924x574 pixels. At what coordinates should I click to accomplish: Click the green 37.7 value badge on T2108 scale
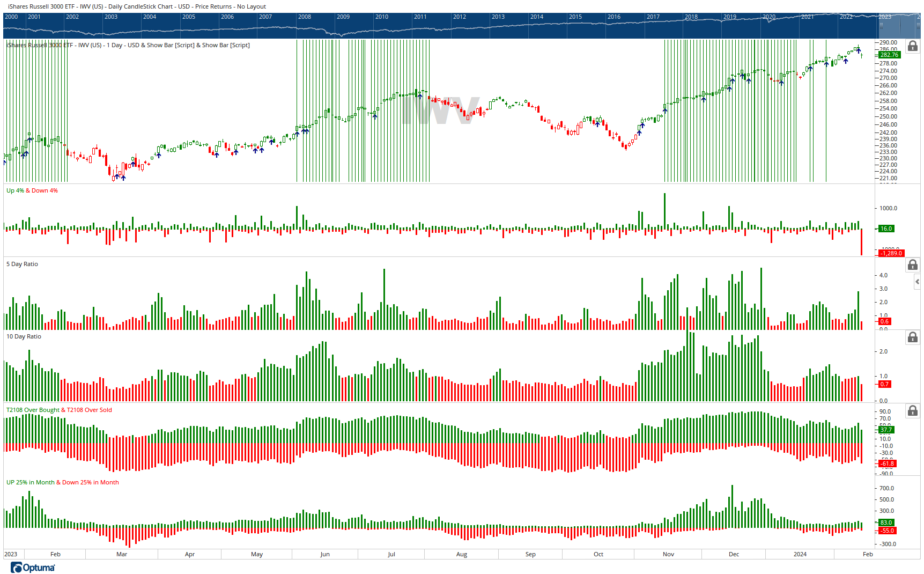point(885,430)
